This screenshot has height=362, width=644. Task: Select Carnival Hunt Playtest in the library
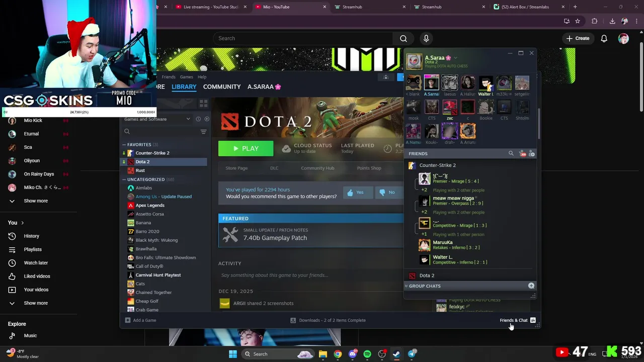[158, 275]
